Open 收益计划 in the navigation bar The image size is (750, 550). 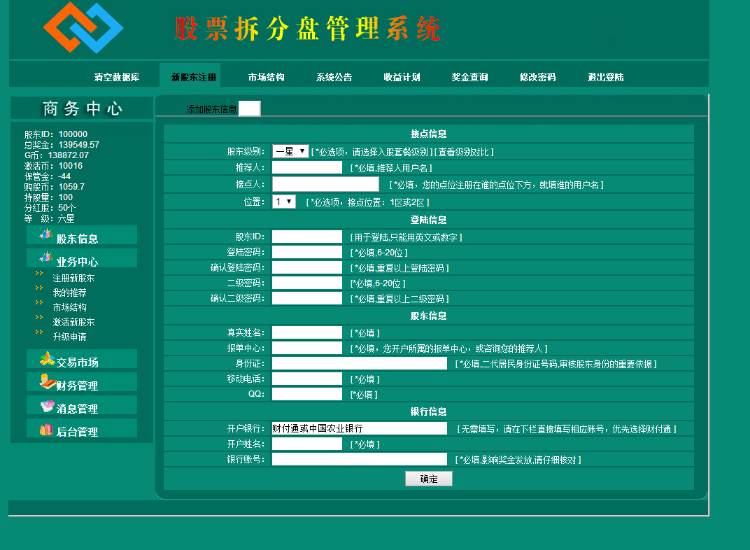point(402,77)
